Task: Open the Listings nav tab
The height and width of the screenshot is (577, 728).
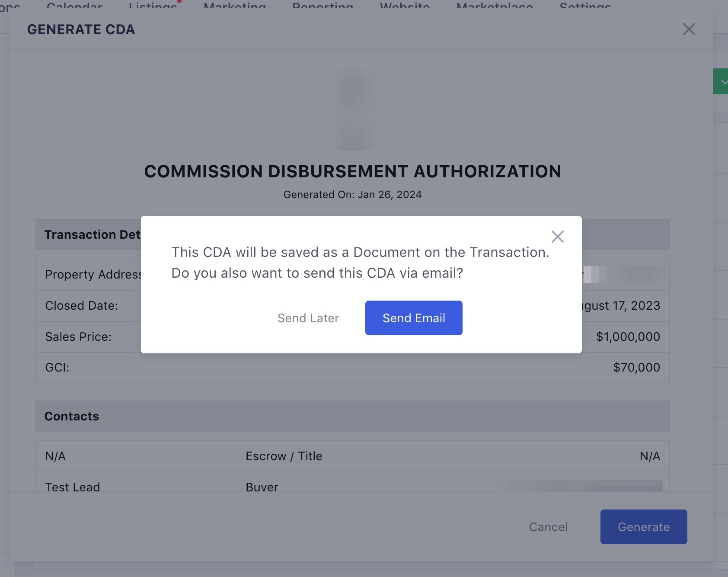Action: click(x=153, y=5)
